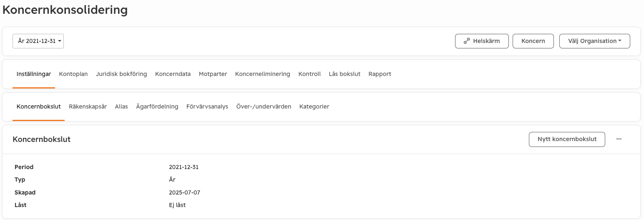Switch to the Kontoplan tab

point(73,74)
